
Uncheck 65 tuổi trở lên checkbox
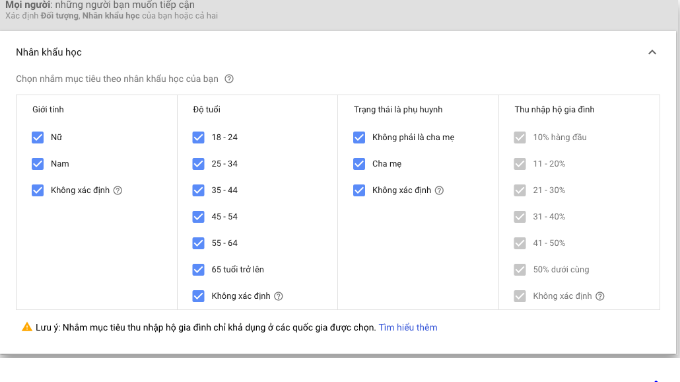pos(198,270)
